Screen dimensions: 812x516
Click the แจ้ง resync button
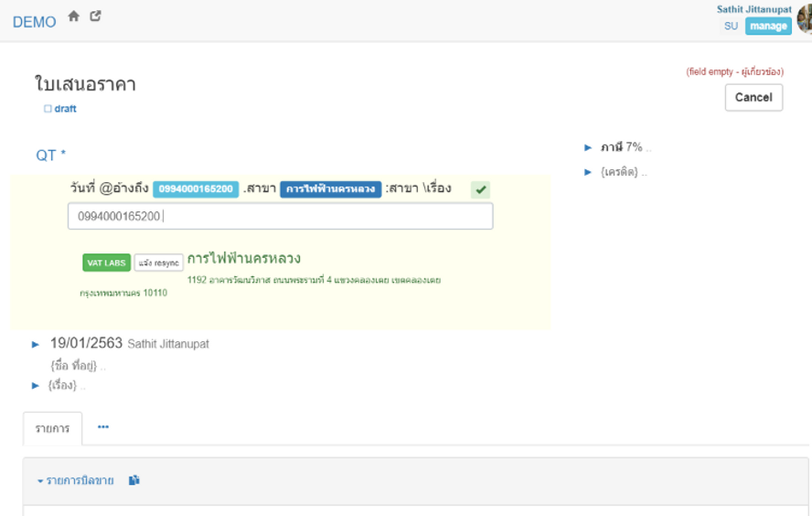pos(159,263)
